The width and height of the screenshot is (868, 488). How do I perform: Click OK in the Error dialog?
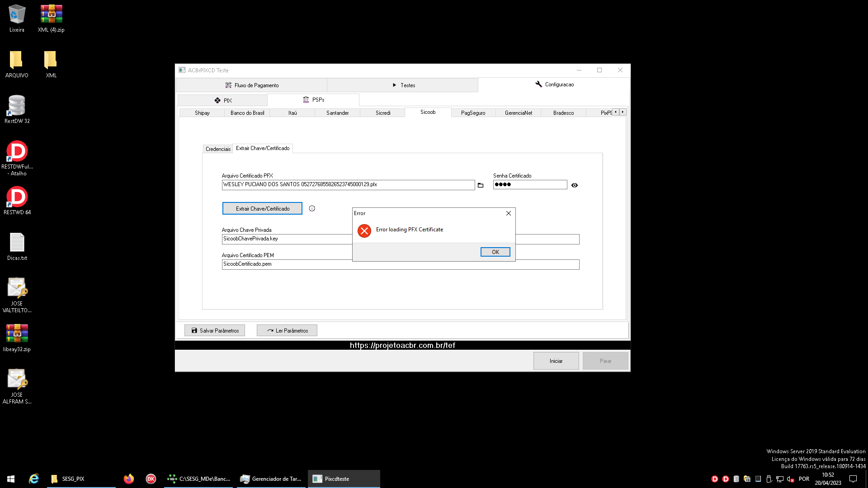coord(495,252)
